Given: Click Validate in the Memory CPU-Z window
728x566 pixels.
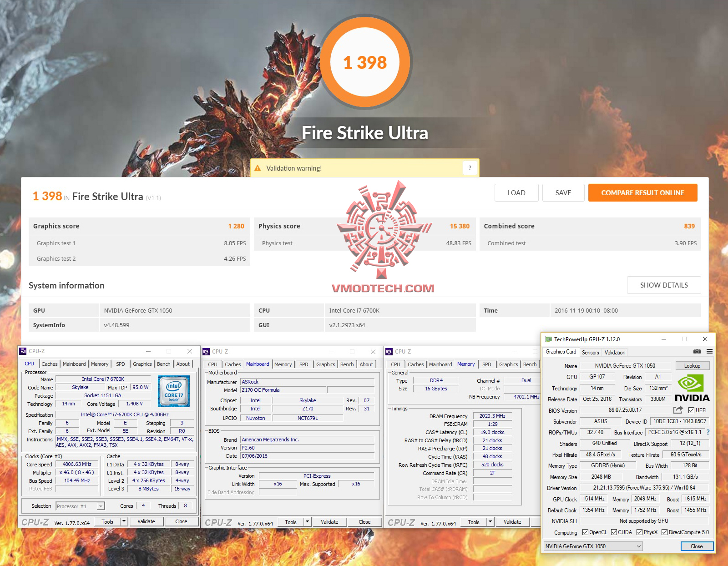Looking at the screenshot, I should [x=512, y=522].
